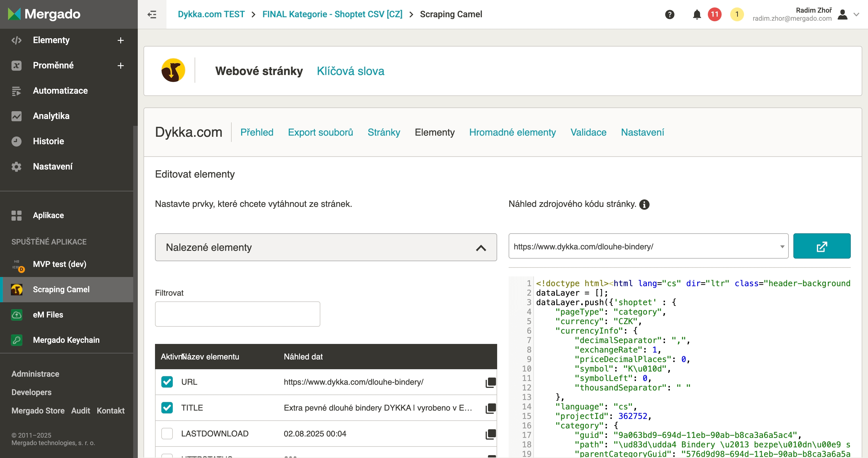The height and width of the screenshot is (458, 868).
Task: Copy the TITLE element preview data
Action: [x=491, y=408]
